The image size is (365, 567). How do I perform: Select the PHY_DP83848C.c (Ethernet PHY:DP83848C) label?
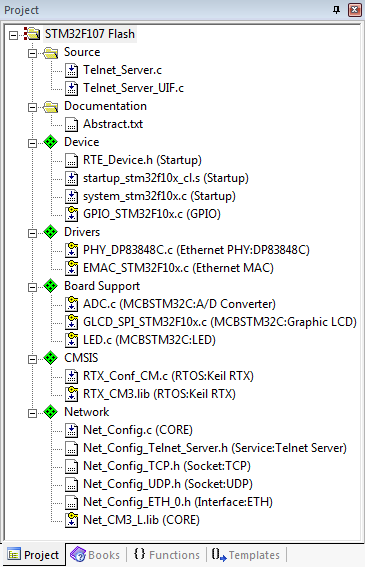pos(196,250)
